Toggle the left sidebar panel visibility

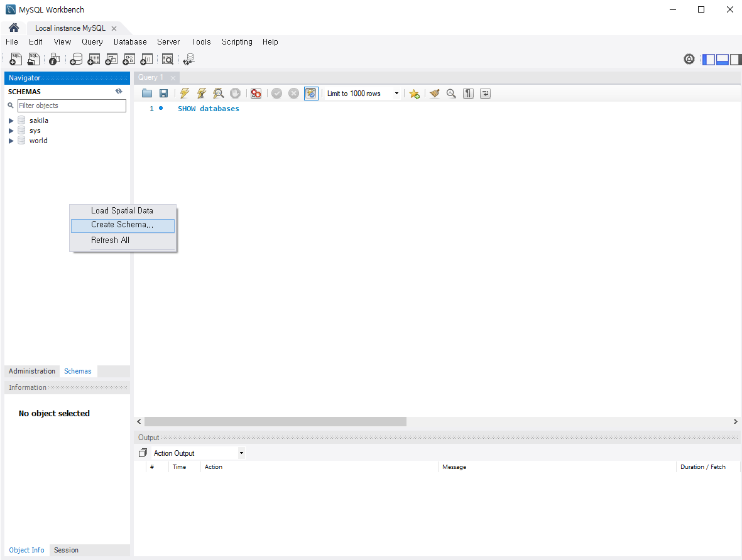point(709,59)
